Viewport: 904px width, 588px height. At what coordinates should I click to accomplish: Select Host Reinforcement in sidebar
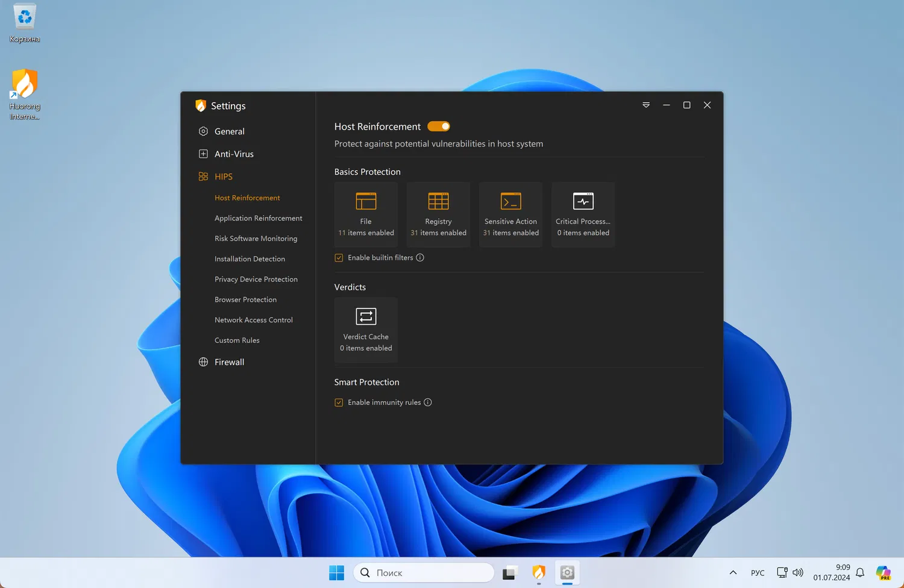247,198
